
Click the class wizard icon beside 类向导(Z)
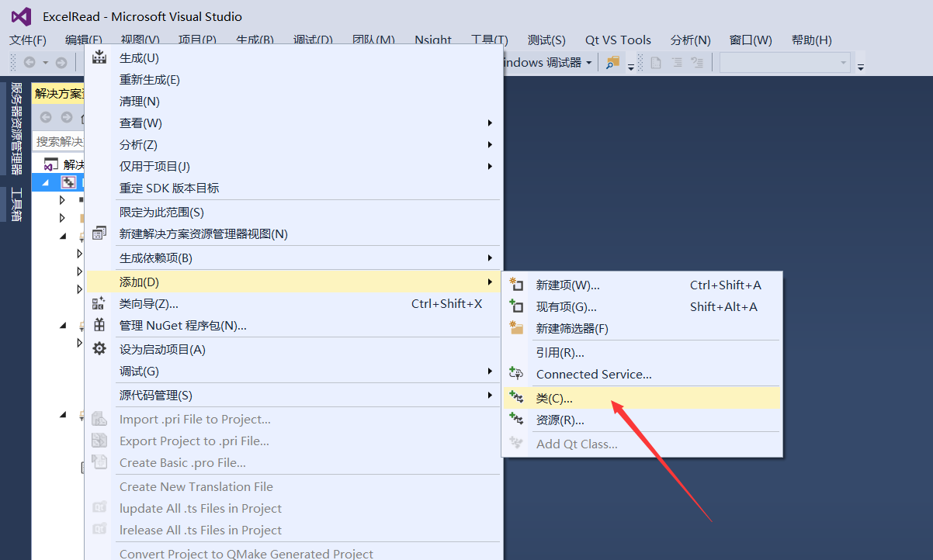(x=99, y=303)
